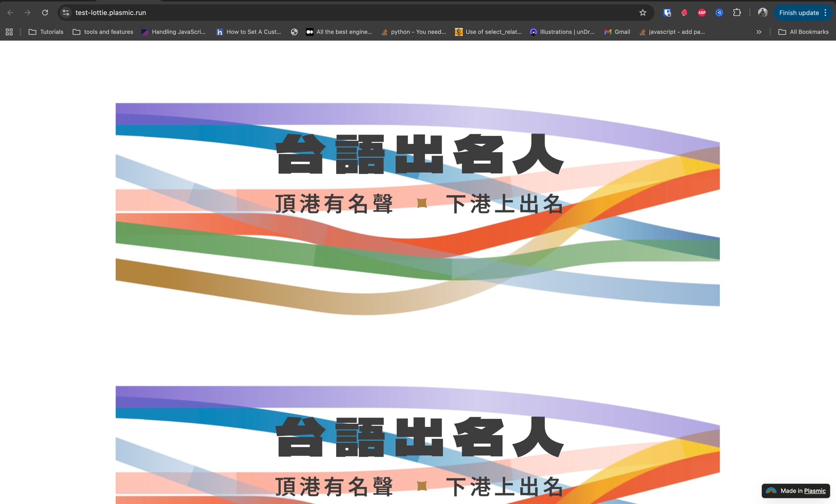
Task: Click the blue IQ extension icon
Action: tap(719, 13)
